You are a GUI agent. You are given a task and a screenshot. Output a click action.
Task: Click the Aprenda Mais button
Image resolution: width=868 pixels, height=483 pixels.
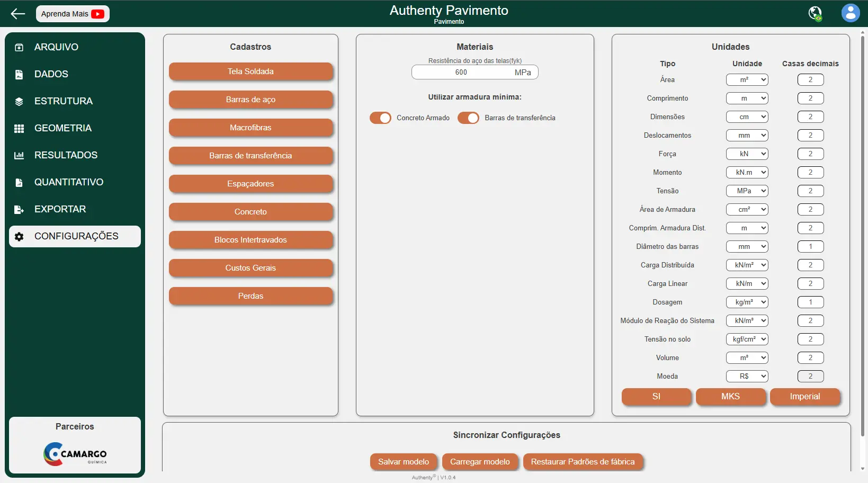pyautogui.click(x=73, y=14)
